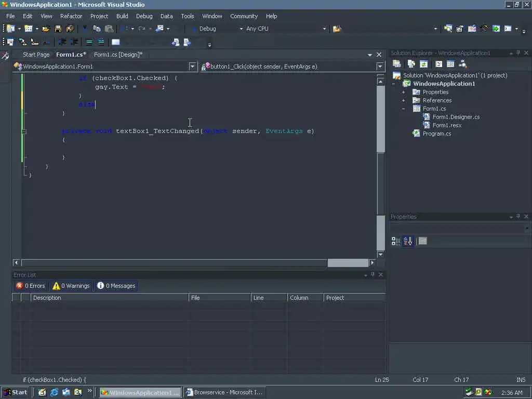Screen dimensions: 532x399
Task: Open the Object Browser toolbar icon
Action: click(472, 29)
